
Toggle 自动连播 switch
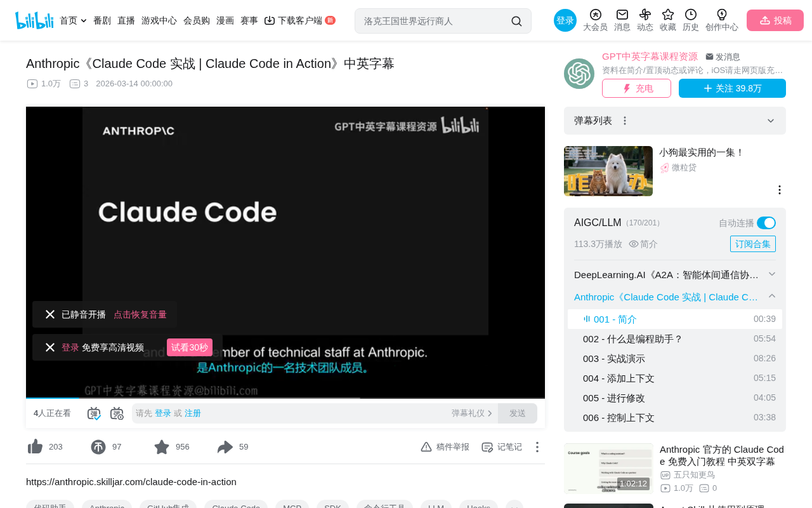click(766, 223)
